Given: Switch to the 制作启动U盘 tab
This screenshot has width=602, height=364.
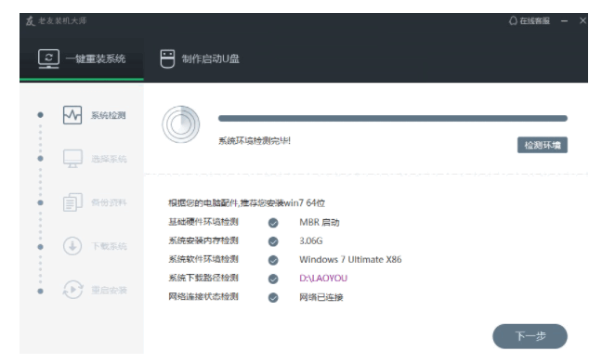Looking at the screenshot, I should tap(200, 59).
